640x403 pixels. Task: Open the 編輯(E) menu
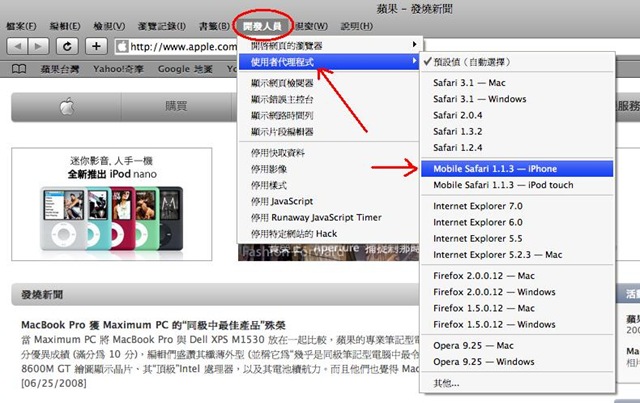tap(65, 26)
